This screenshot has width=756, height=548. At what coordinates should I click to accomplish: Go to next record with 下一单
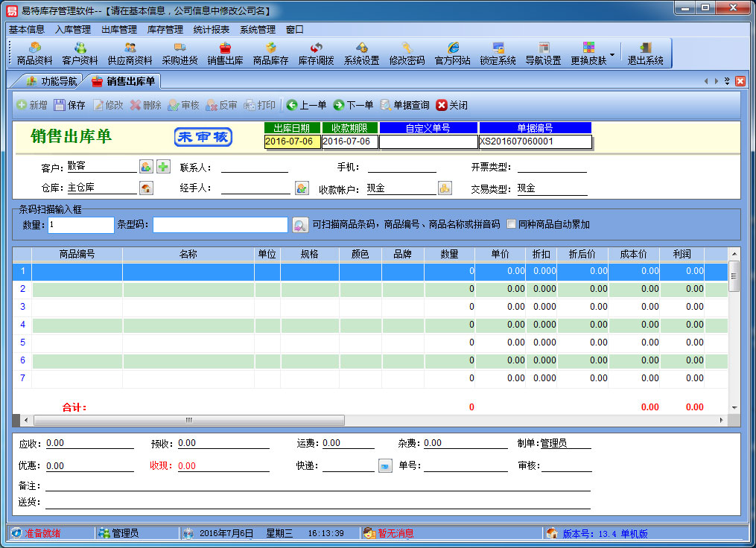[x=353, y=106]
